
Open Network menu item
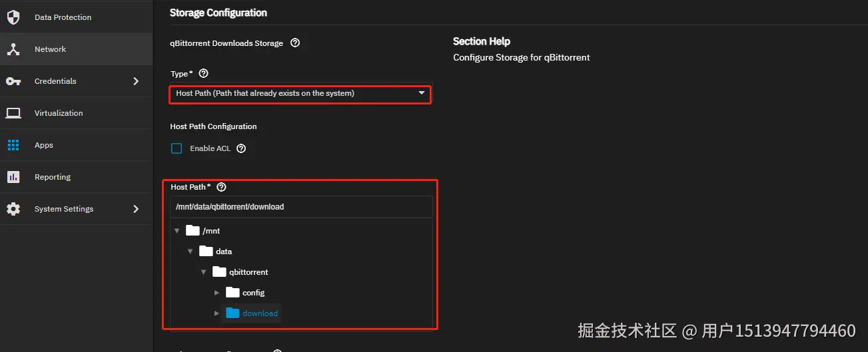76,49
